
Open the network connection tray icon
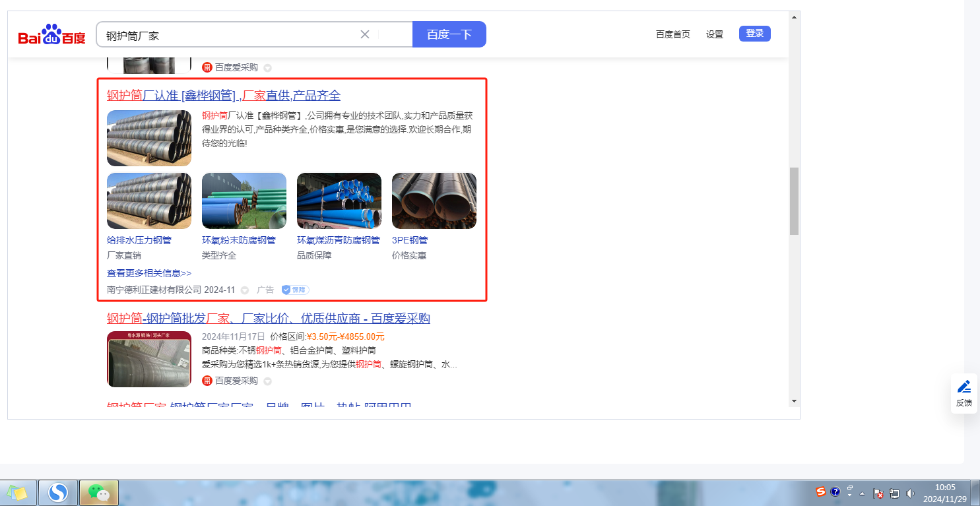pos(894,493)
